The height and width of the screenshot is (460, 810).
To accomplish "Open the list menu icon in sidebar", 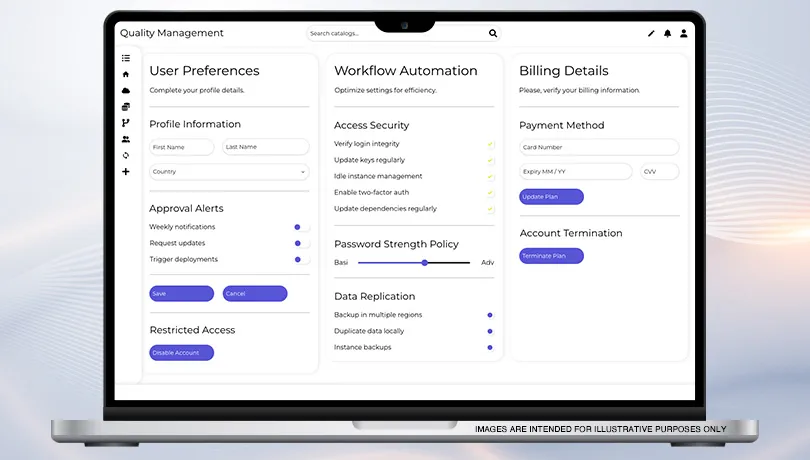I will [126, 58].
